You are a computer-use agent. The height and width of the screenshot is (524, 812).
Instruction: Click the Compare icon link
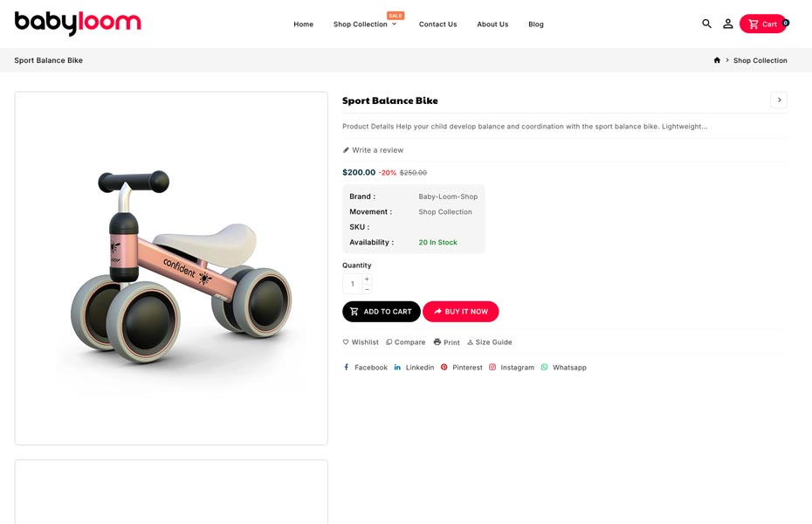tap(406, 342)
